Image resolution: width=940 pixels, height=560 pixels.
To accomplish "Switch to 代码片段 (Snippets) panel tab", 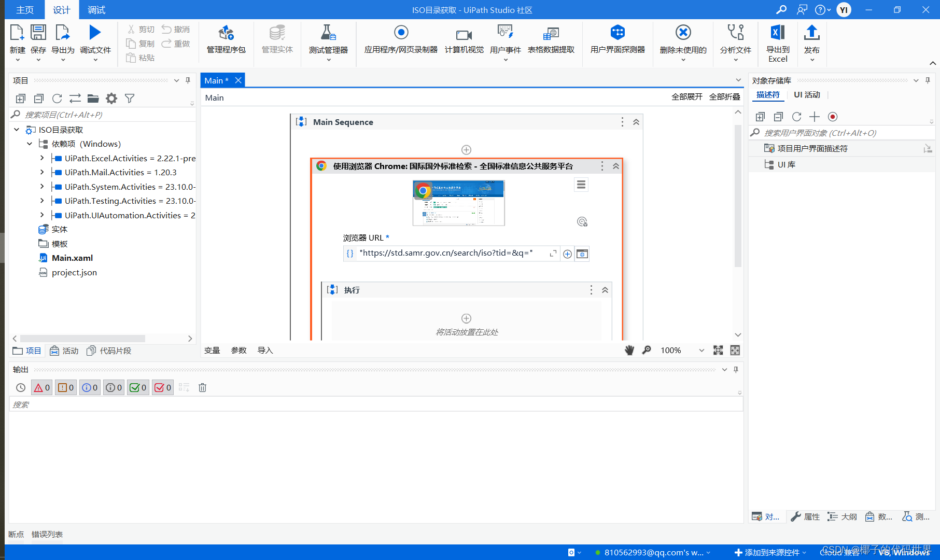I will click(x=109, y=351).
